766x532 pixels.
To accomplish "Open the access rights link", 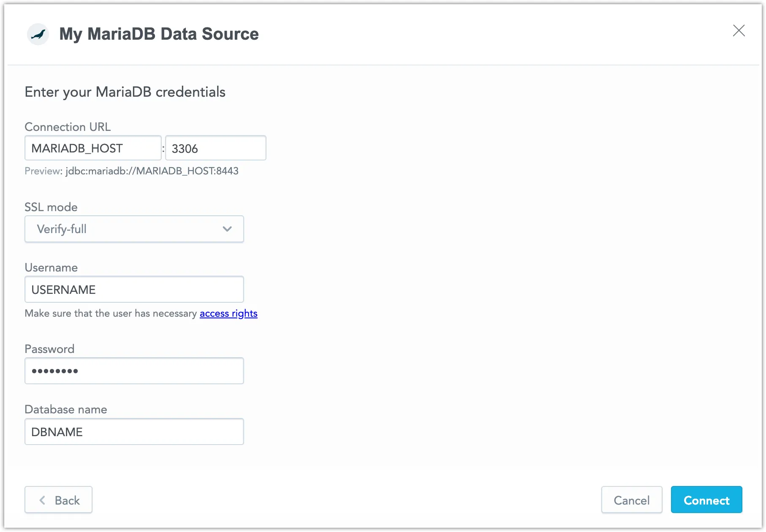I will click(x=228, y=313).
